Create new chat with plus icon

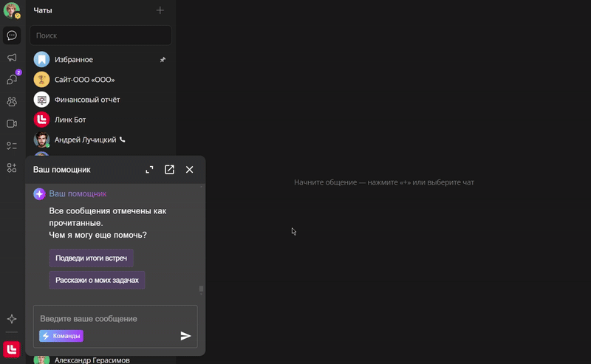160,10
